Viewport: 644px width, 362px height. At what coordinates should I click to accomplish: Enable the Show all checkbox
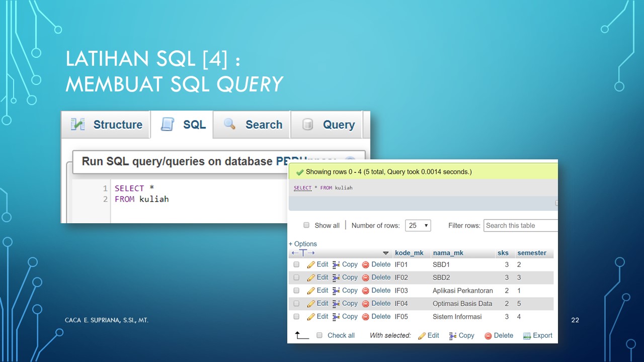pyautogui.click(x=306, y=225)
